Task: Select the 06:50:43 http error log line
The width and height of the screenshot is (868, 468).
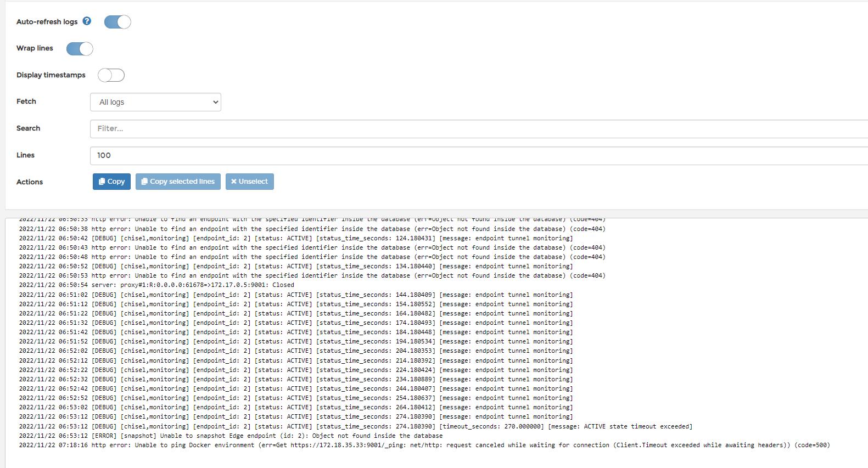Action: pos(312,247)
